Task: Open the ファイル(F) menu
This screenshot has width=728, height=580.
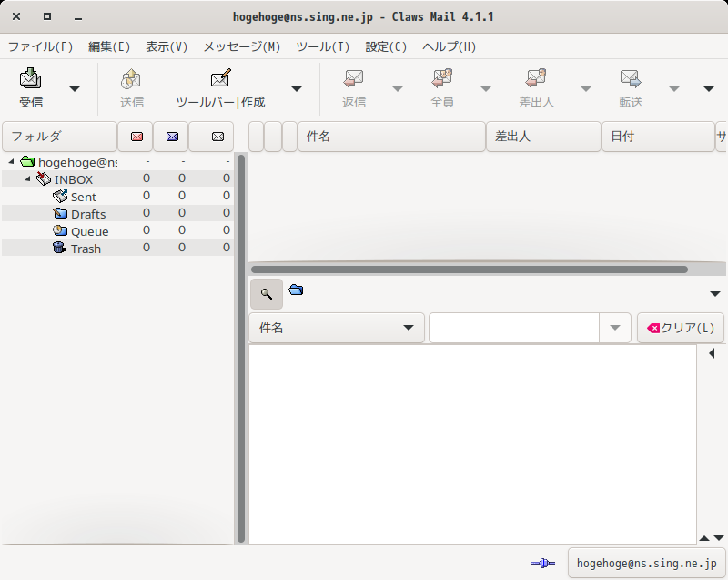Action: [41, 46]
